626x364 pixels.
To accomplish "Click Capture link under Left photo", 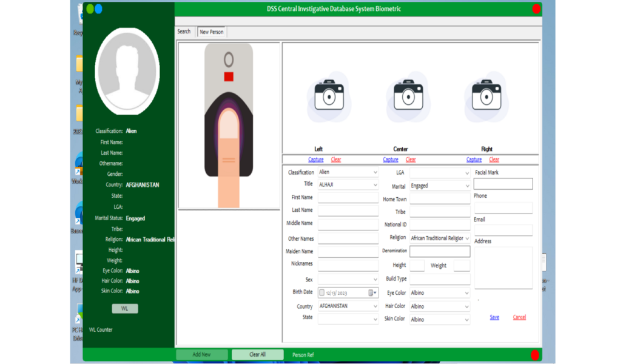I will 315,160.
